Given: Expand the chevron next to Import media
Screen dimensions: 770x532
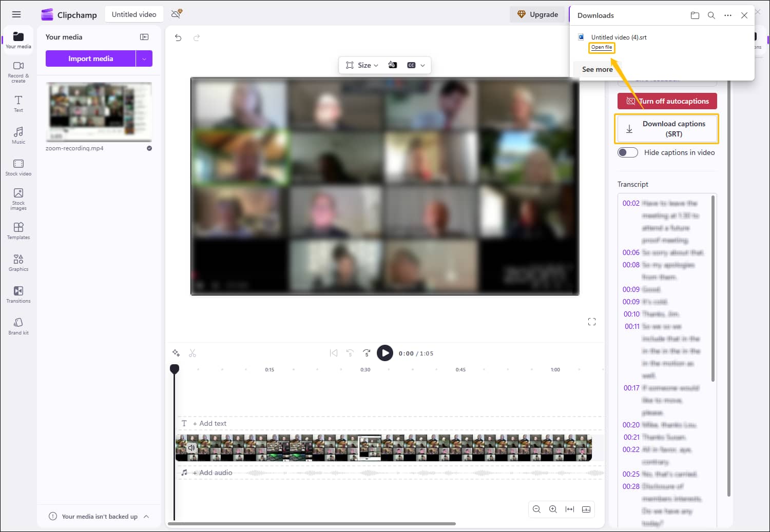Looking at the screenshot, I should coord(144,58).
